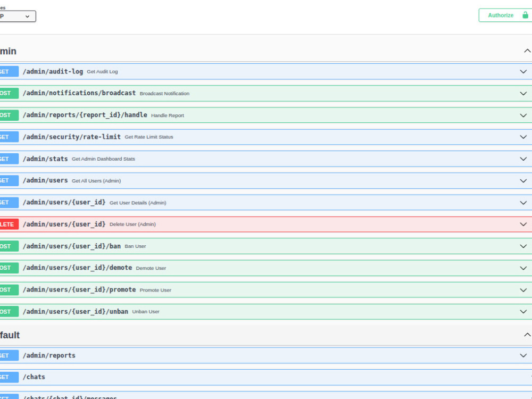Click the lock icon in Authorize
The image size is (532, 399).
pos(525,15)
